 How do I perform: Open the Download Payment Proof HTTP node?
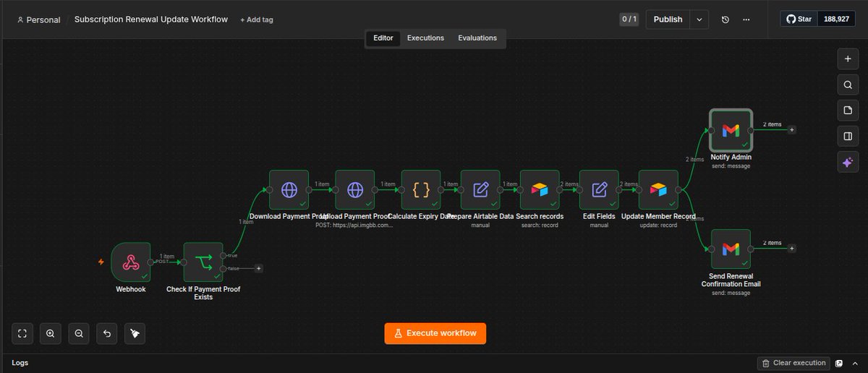coord(289,189)
